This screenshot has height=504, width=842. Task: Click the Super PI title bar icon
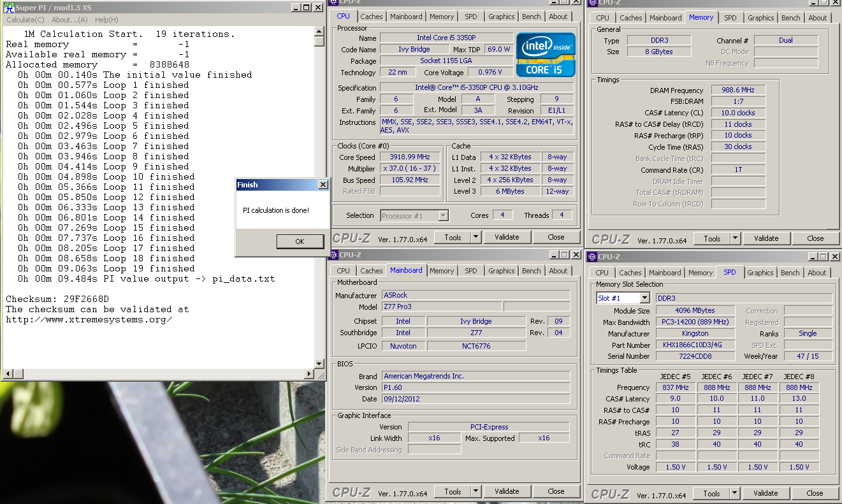pos(8,8)
